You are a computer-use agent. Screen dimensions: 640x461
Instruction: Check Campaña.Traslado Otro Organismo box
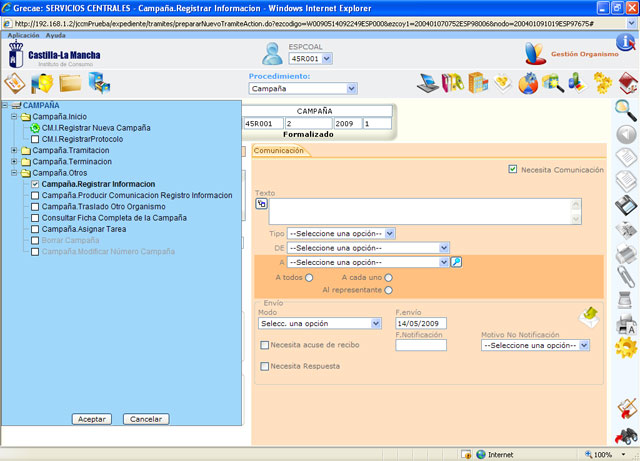click(x=35, y=207)
